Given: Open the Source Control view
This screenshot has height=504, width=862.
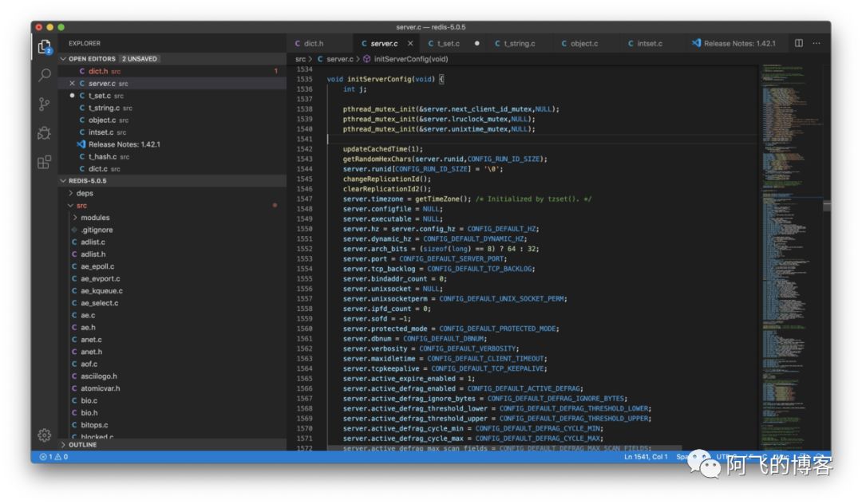Looking at the screenshot, I should click(x=45, y=104).
